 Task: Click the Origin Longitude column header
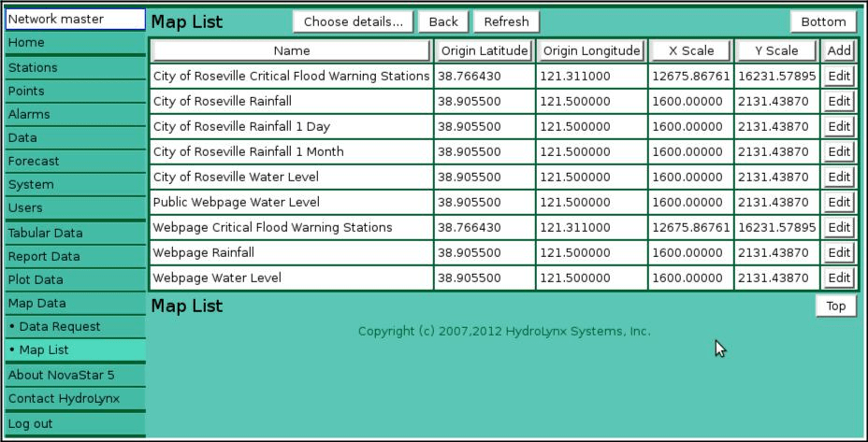592,50
